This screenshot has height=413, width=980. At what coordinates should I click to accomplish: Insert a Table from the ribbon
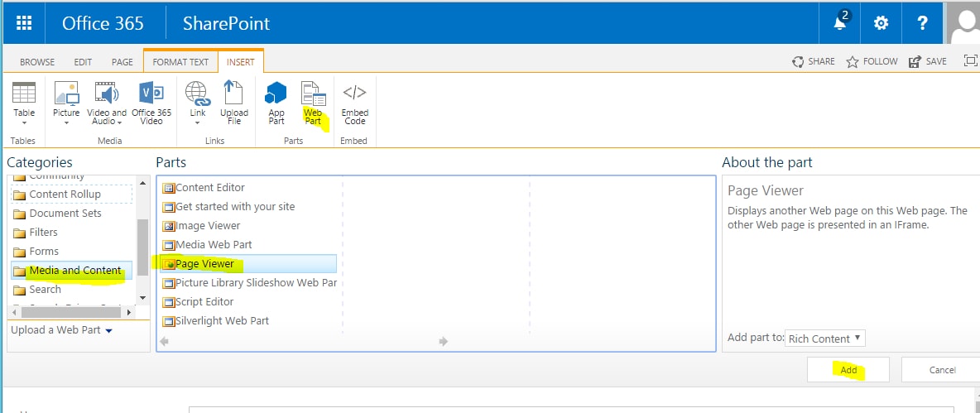[x=24, y=103]
